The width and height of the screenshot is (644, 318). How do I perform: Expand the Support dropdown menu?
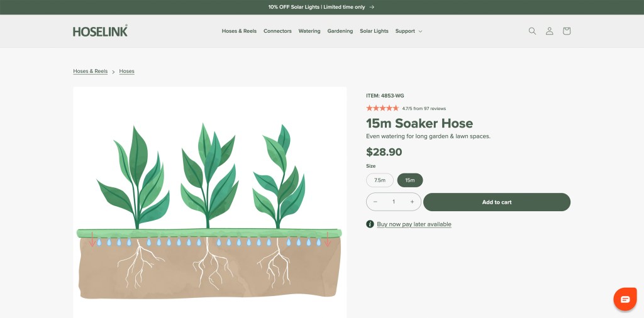409,31
